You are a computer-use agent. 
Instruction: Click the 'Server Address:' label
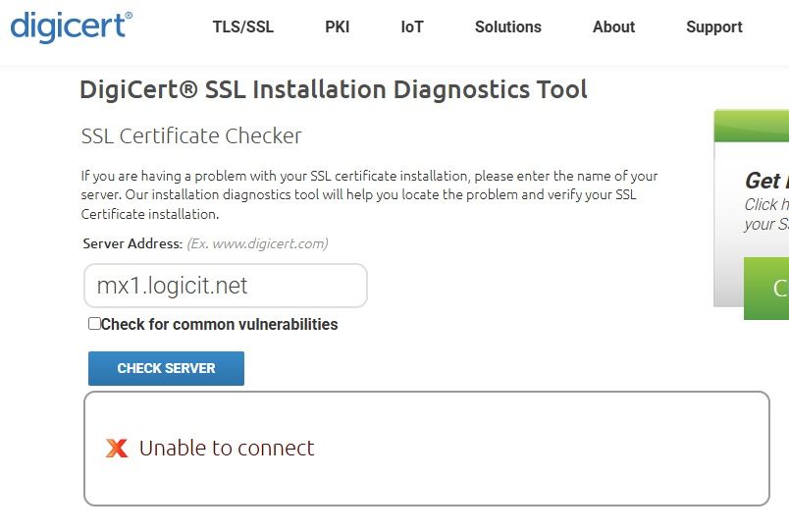(x=132, y=243)
